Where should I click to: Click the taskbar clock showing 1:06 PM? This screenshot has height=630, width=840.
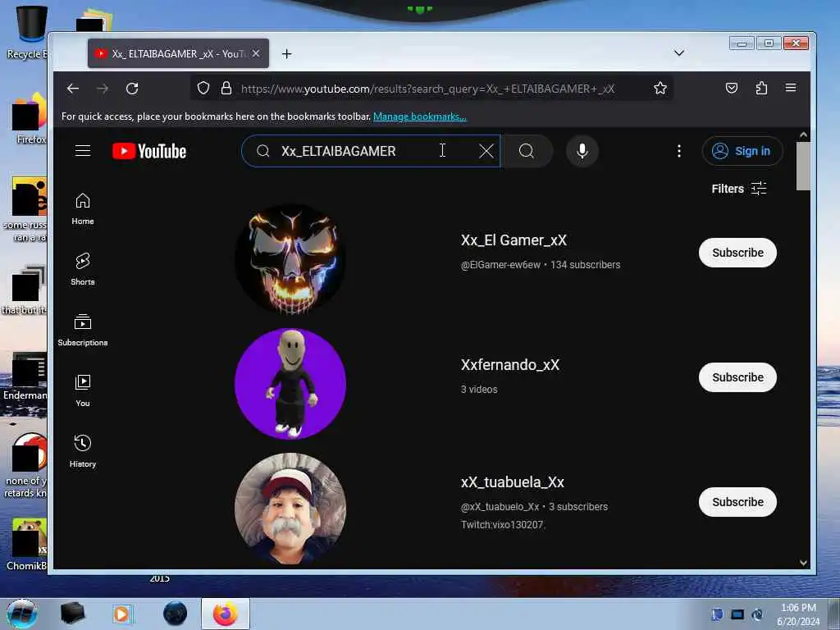[798, 614]
